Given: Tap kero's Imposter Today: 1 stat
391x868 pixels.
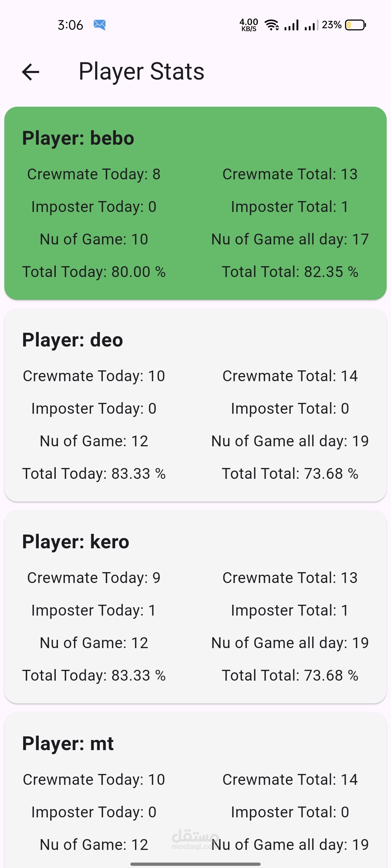Looking at the screenshot, I should (94, 610).
